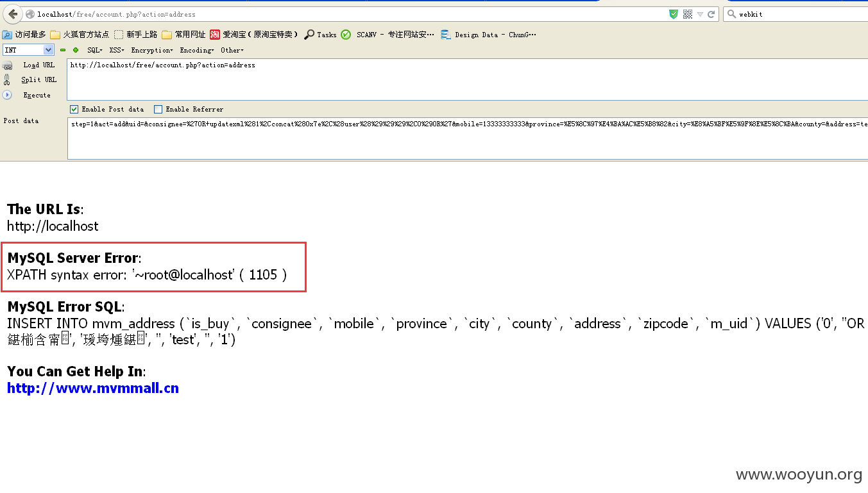Open the Tasks bookmark

[x=321, y=35]
